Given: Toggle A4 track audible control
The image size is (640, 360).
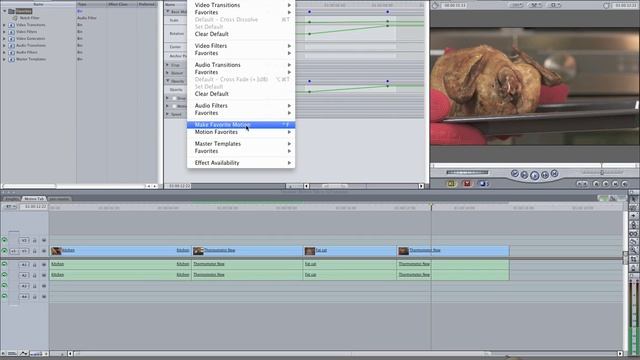Looking at the screenshot, I should point(4,296).
